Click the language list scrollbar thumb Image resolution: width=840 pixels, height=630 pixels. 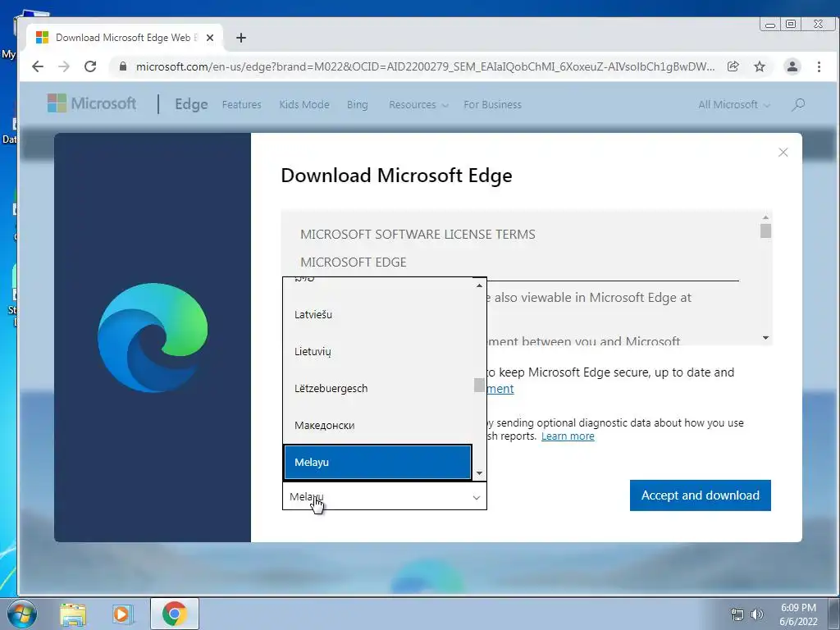point(479,385)
